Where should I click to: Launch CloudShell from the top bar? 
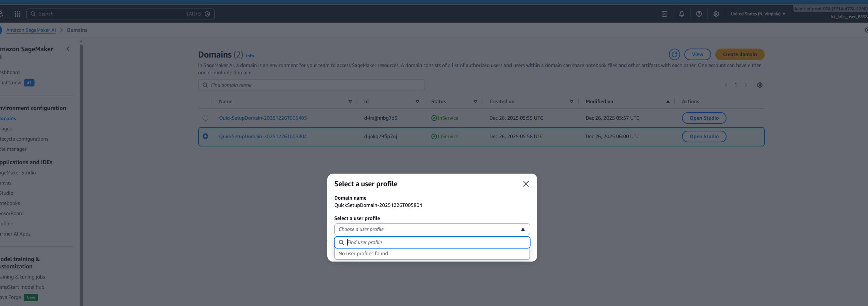click(x=664, y=14)
